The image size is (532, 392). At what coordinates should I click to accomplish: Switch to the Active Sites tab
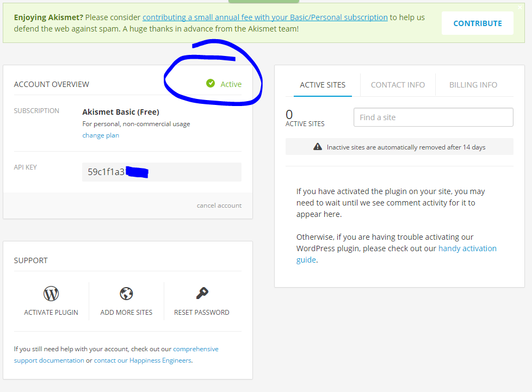pos(323,85)
